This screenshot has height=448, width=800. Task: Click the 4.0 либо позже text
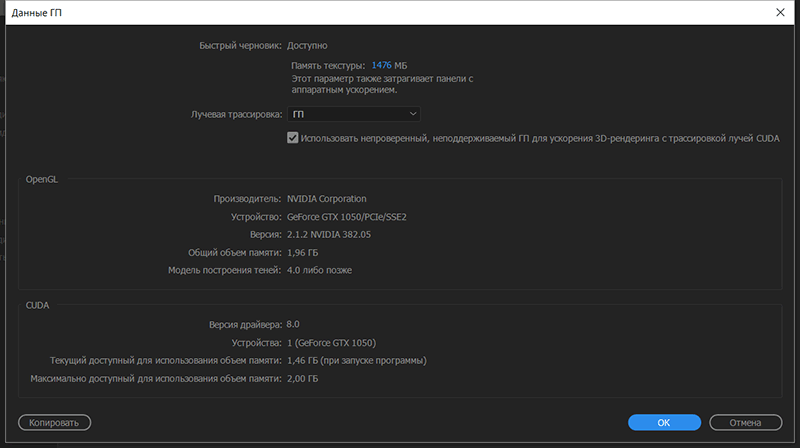click(319, 270)
